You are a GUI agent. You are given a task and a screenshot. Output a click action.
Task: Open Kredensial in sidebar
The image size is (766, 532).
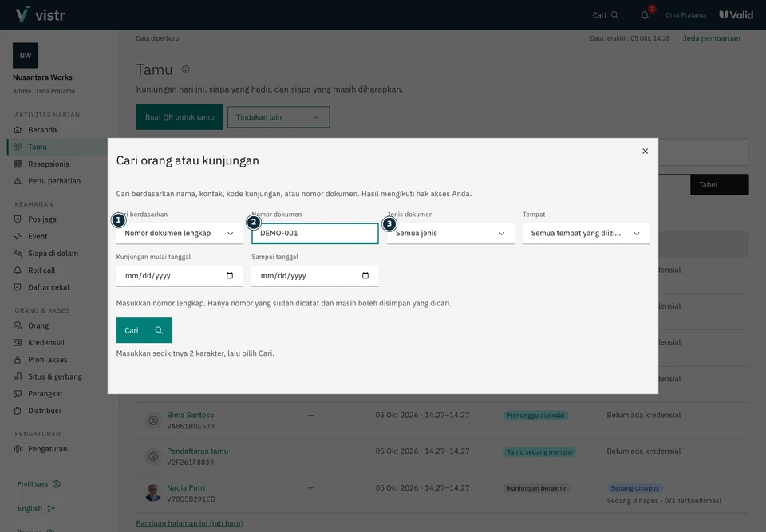click(46, 343)
